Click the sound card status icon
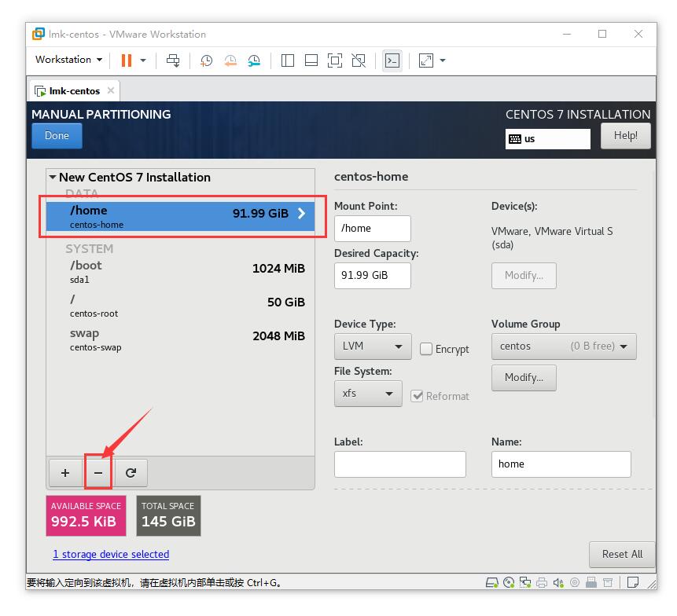677x616 pixels. (558, 583)
